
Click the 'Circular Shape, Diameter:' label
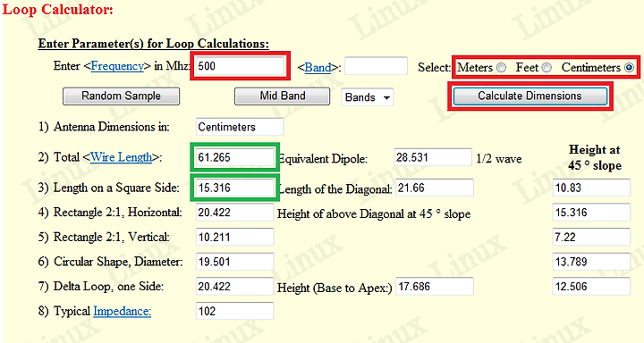pyautogui.click(x=118, y=263)
